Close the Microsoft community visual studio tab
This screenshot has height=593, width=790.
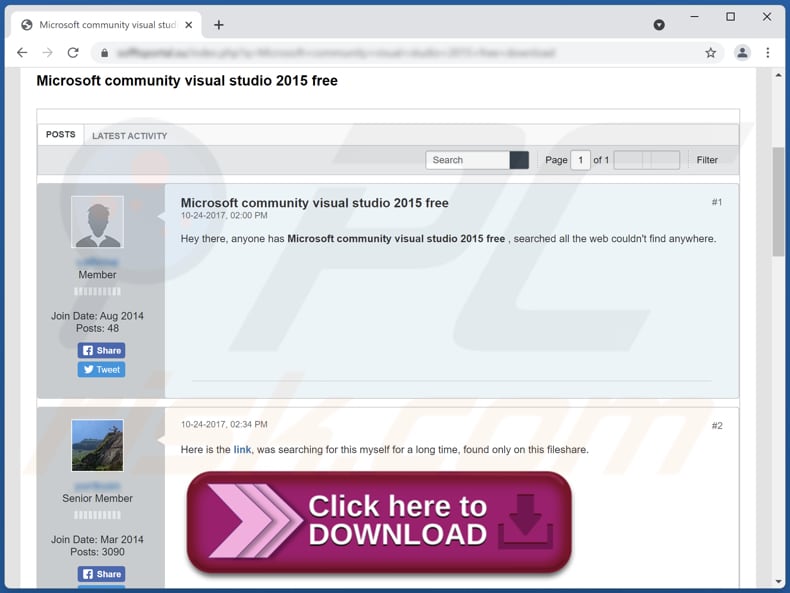(188, 25)
